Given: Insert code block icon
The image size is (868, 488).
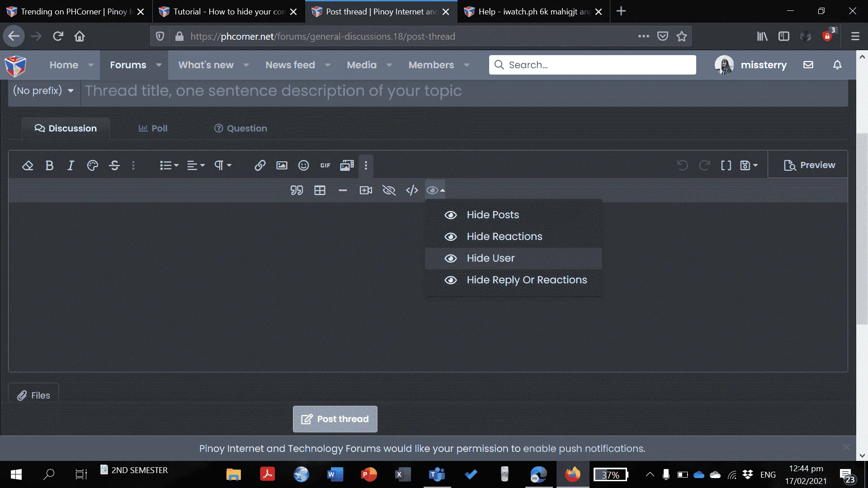Looking at the screenshot, I should click(412, 190).
